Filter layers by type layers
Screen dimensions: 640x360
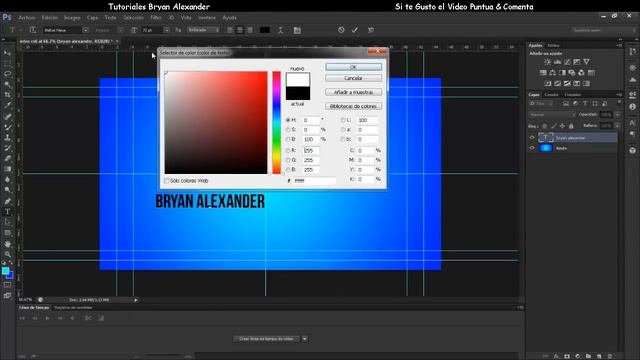585,104
